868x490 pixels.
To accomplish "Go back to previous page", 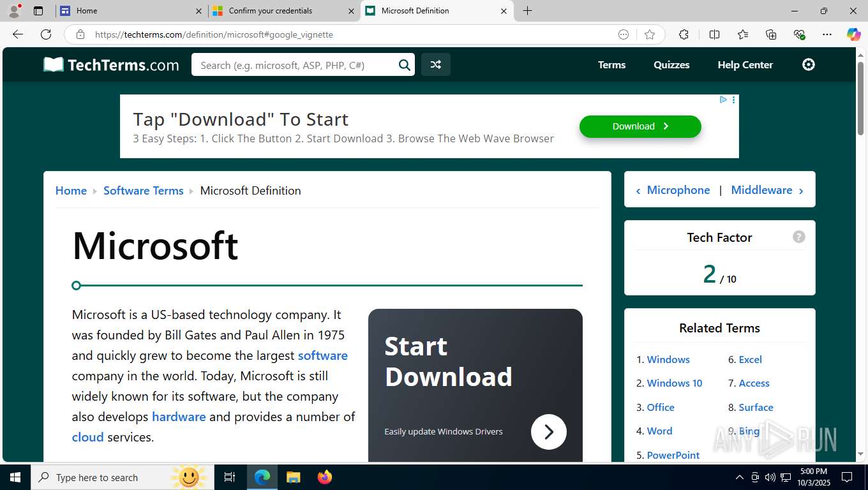I will [18, 34].
